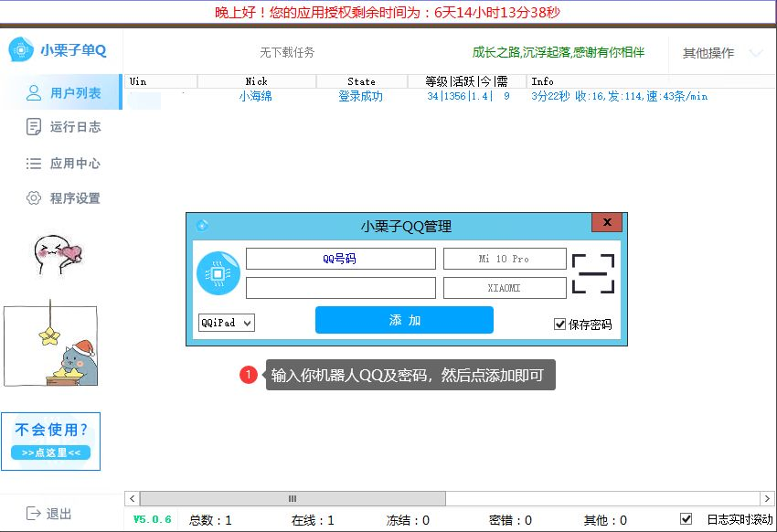The height and width of the screenshot is (532, 777).
Task: Click the blushing heart cartoon sticker
Action: [x=58, y=254]
